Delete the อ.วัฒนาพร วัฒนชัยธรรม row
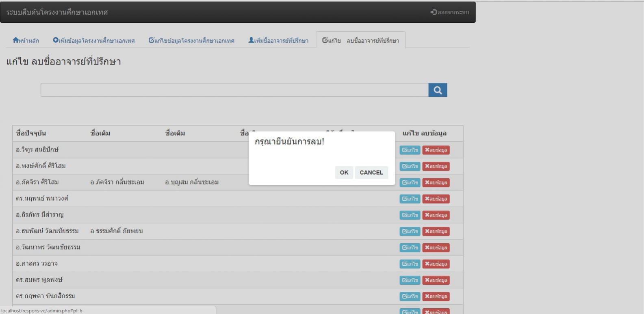 click(436, 247)
